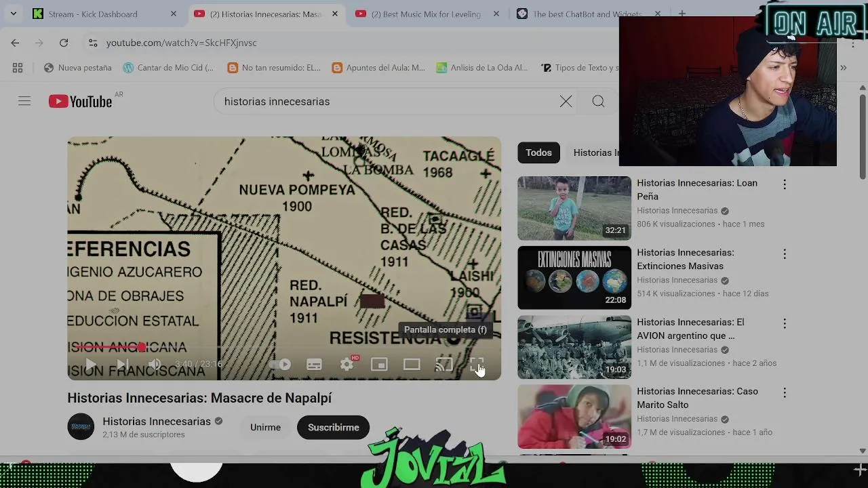868x488 pixels.
Task: Click the Suscribirme button
Action: tap(334, 428)
